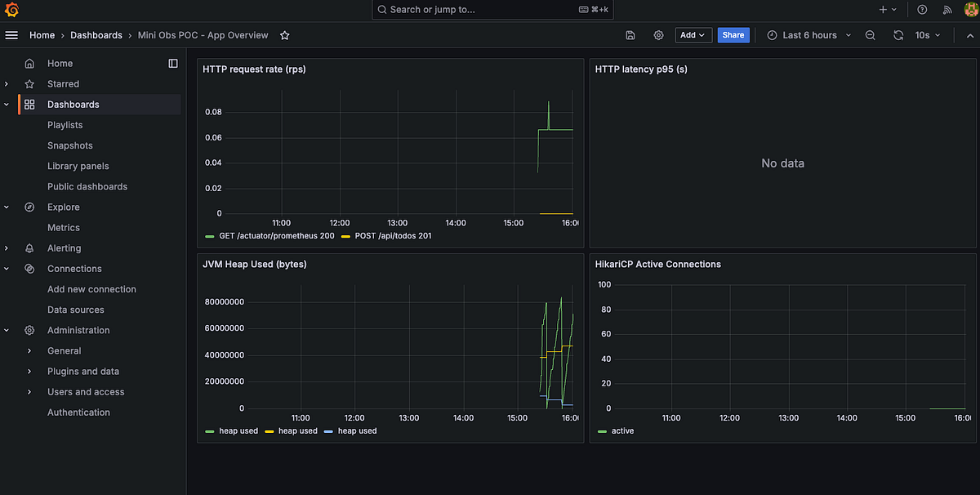Open Public dashboards in the sidebar
The image size is (980, 495).
click(x=87, y=186)
